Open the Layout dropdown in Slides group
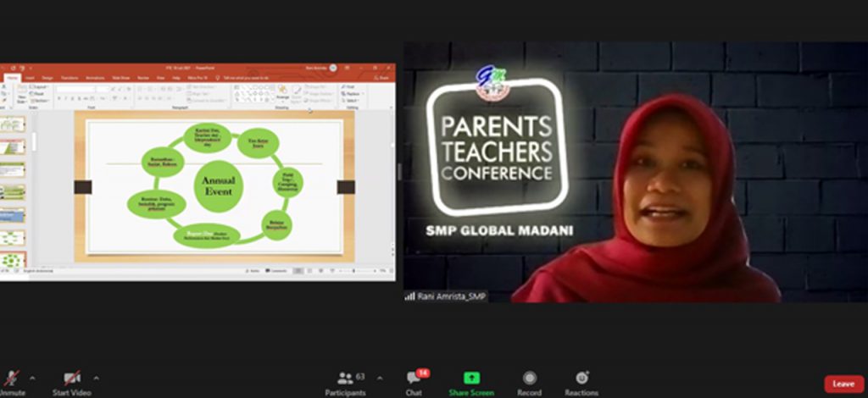Image resolution: width=868 pixels, height=398 pixels. [38, 86]
